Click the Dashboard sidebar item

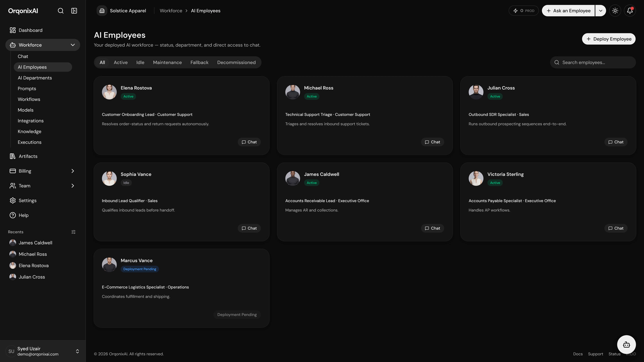(x=43, y=30)
